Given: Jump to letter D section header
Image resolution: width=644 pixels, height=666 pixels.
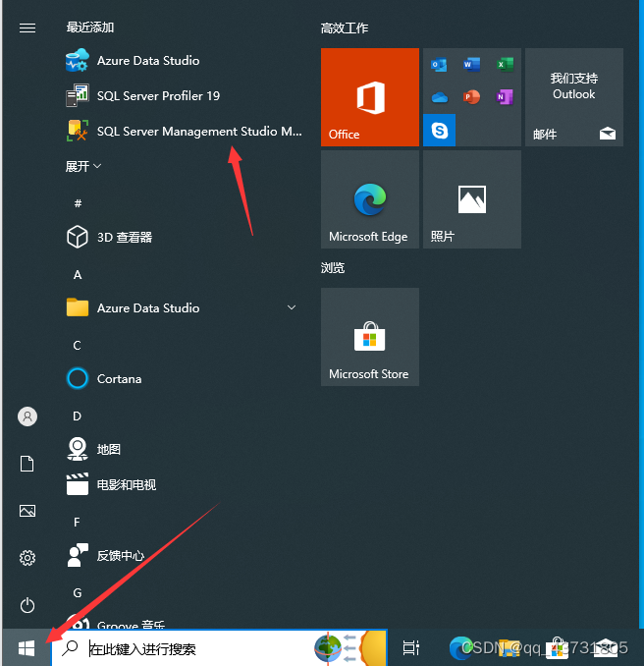Looking at the screenshot, I should tap(77, 416).
